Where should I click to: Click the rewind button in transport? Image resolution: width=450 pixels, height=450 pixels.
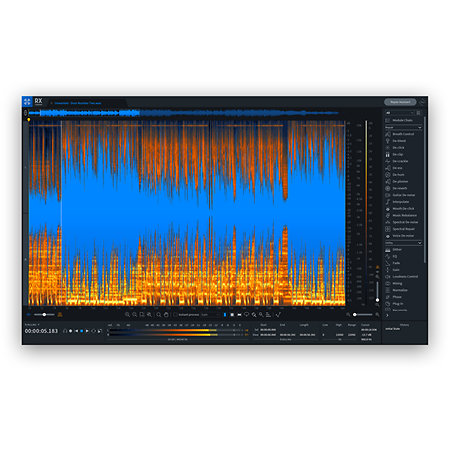click(x=76, y=331)
